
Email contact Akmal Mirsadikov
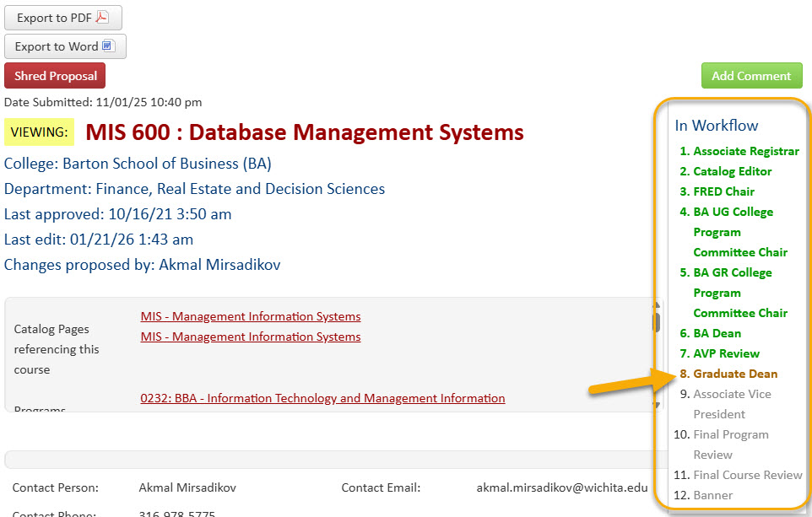[x=560, y=487]
